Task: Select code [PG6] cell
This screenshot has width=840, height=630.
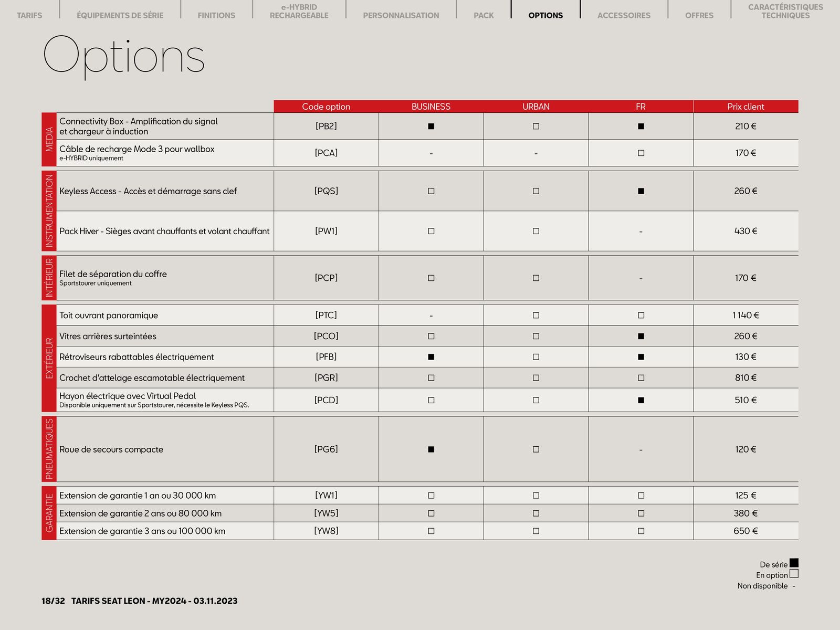Action: point(326,449)
